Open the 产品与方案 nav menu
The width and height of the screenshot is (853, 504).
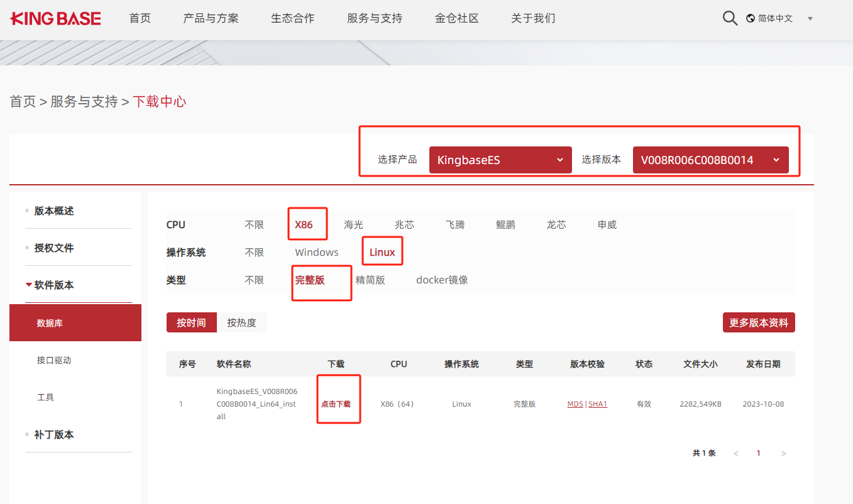pyautogui.click(x=211, y=18)
